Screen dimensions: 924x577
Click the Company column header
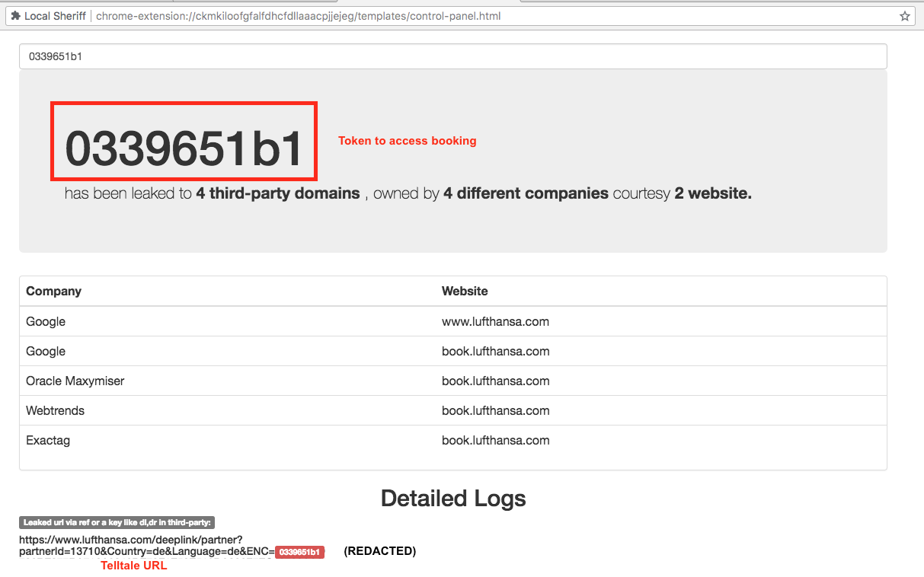[x=53, y=291]
